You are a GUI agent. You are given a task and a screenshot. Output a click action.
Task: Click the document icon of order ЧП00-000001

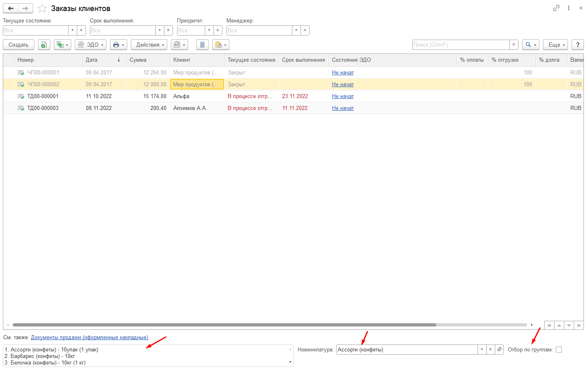pos(21,73)
